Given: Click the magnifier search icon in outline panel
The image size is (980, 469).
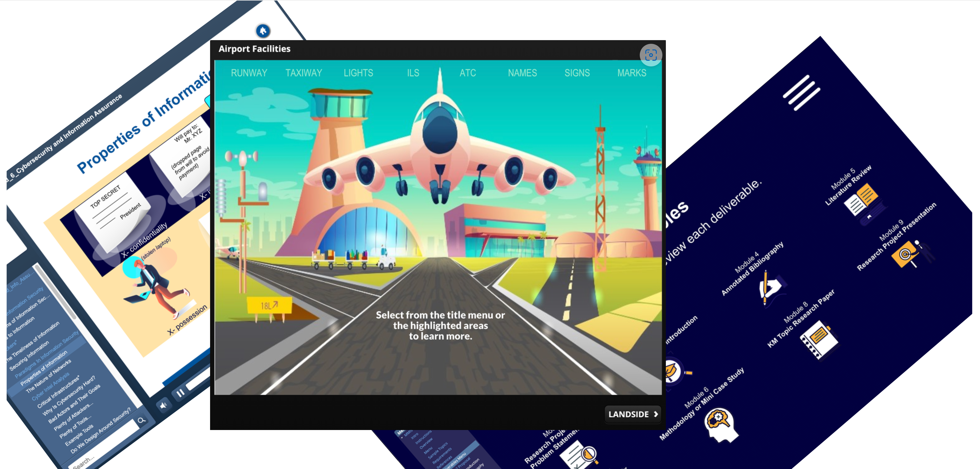Looking at the screenshot, I should click(142, 420).
